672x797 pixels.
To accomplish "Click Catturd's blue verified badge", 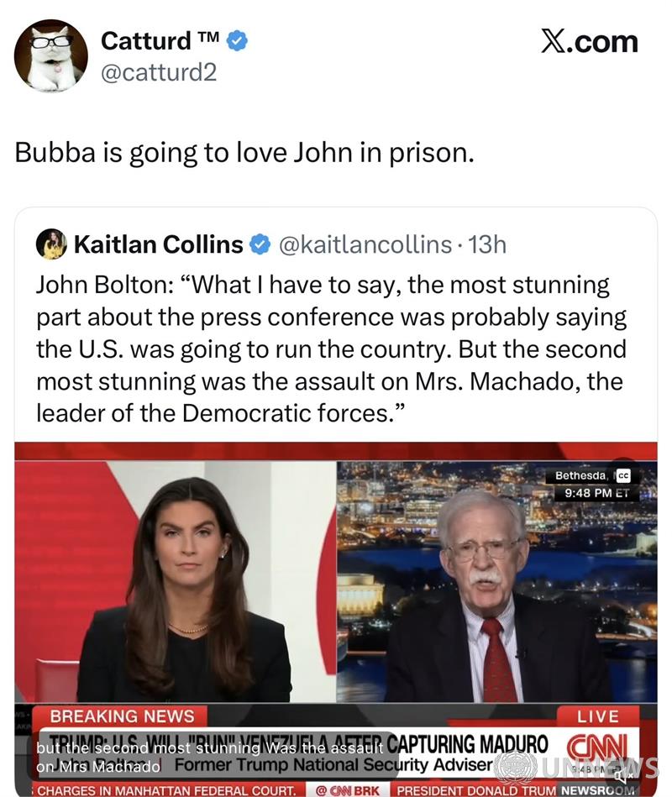I will (x=238, y=40).
